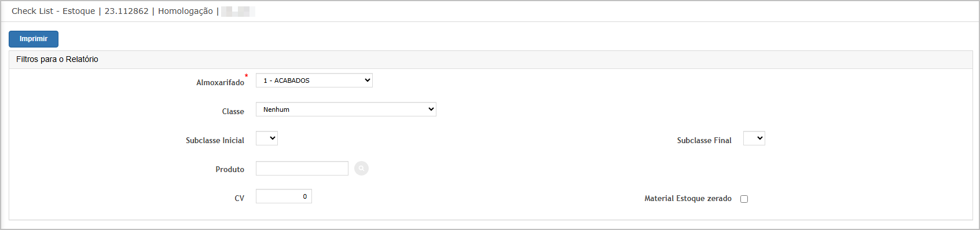Click the Produto field label
The width and height of the screenshot is (980, 230).
pyautogui.click(x=230, y=170)
